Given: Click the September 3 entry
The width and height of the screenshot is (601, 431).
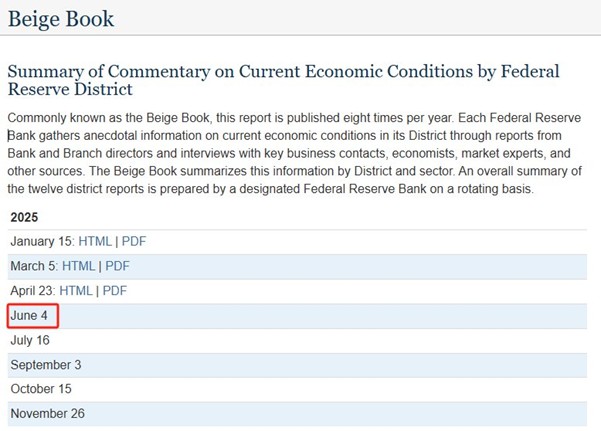Looking at the screenshot, I should [x=46, y=365].
